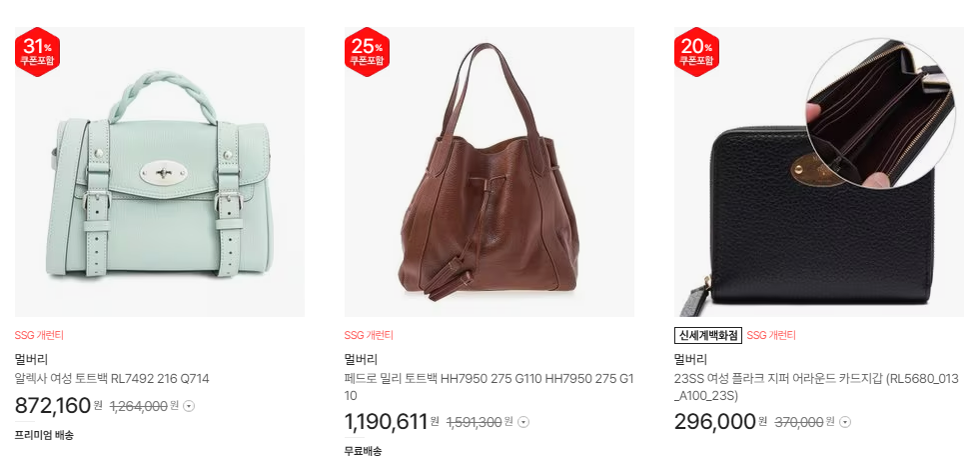
Task: Open the 알렉사 여성 토트백 RL7492 product link
Action: [x=112, y=379]
